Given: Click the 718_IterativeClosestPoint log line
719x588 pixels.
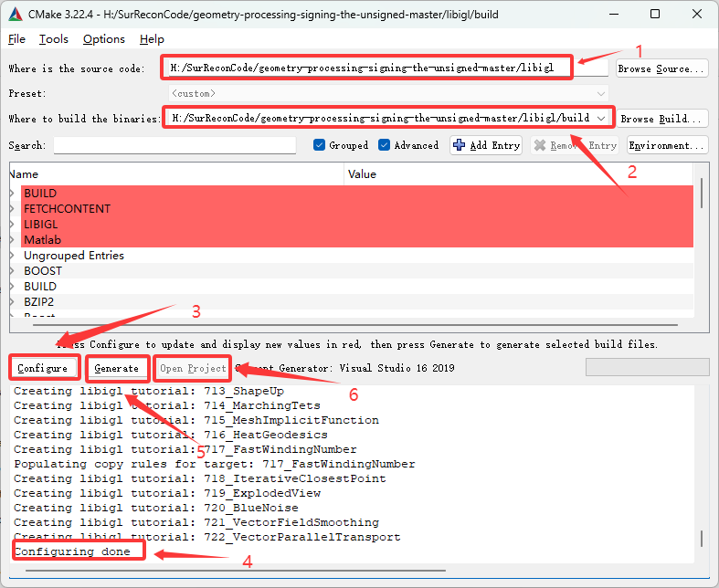Looking at the screenshot, I should pos(199,479).
